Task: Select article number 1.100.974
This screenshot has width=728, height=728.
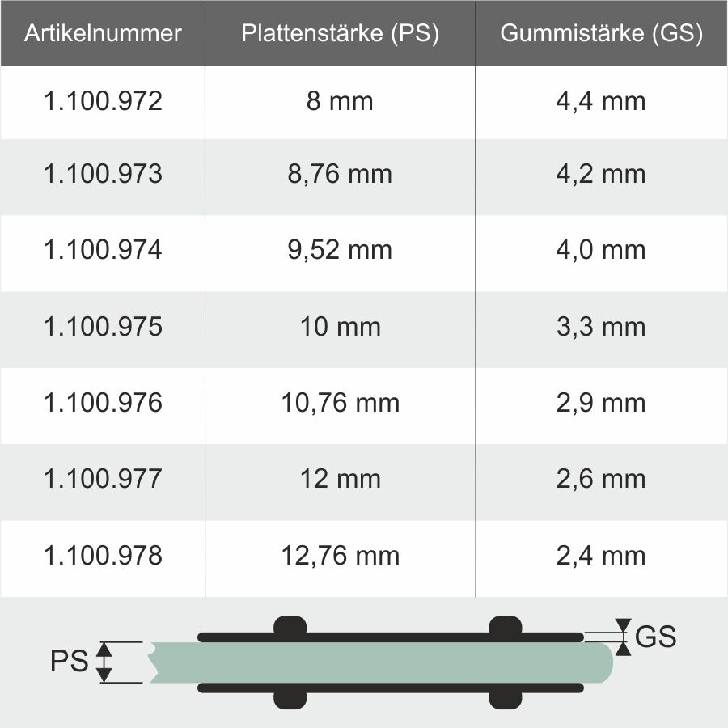Action: click(103, 250)
